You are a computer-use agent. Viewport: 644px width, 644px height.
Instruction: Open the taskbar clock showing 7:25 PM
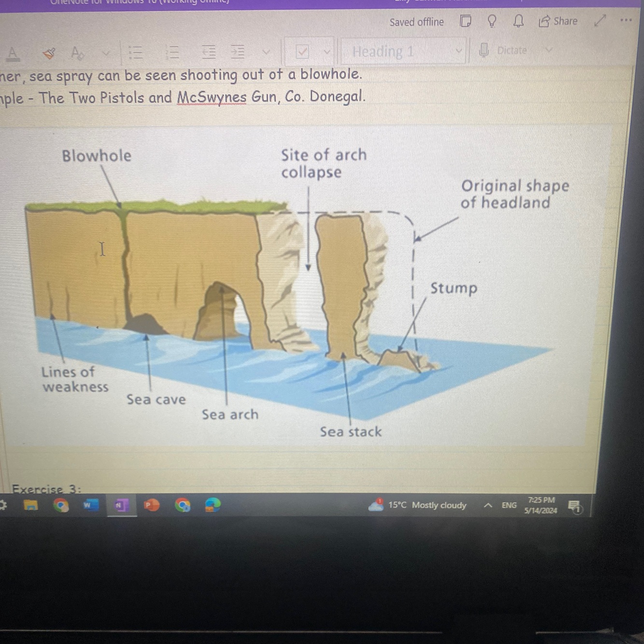(541, 505)
